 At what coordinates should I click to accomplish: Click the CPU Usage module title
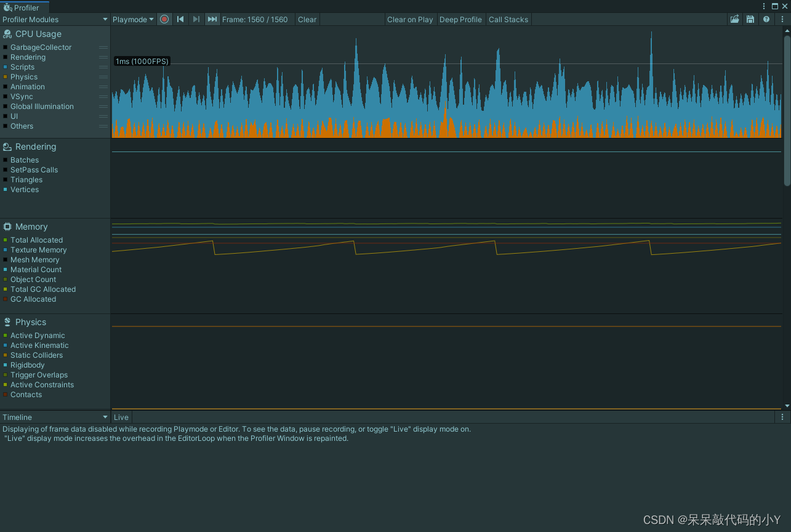pos(38,34)
